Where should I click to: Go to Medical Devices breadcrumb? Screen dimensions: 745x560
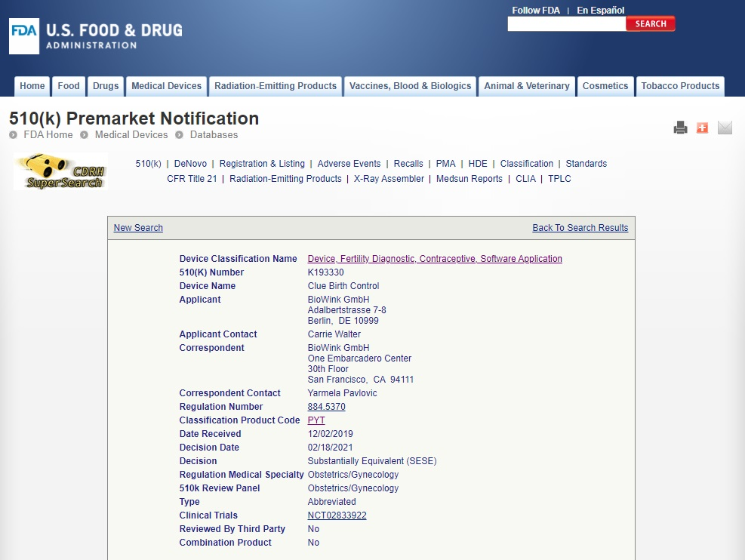pyautogui.click(x=131, y=135)
